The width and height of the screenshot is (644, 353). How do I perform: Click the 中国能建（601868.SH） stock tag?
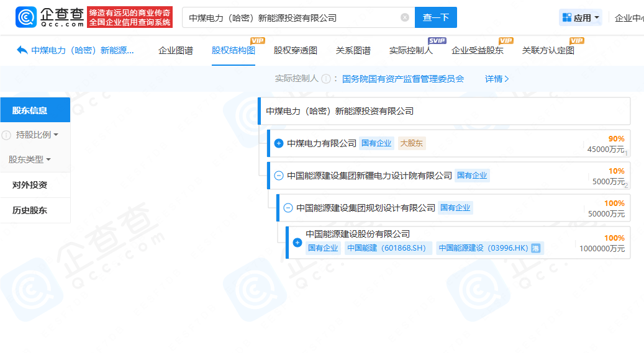tap(388, 248)
